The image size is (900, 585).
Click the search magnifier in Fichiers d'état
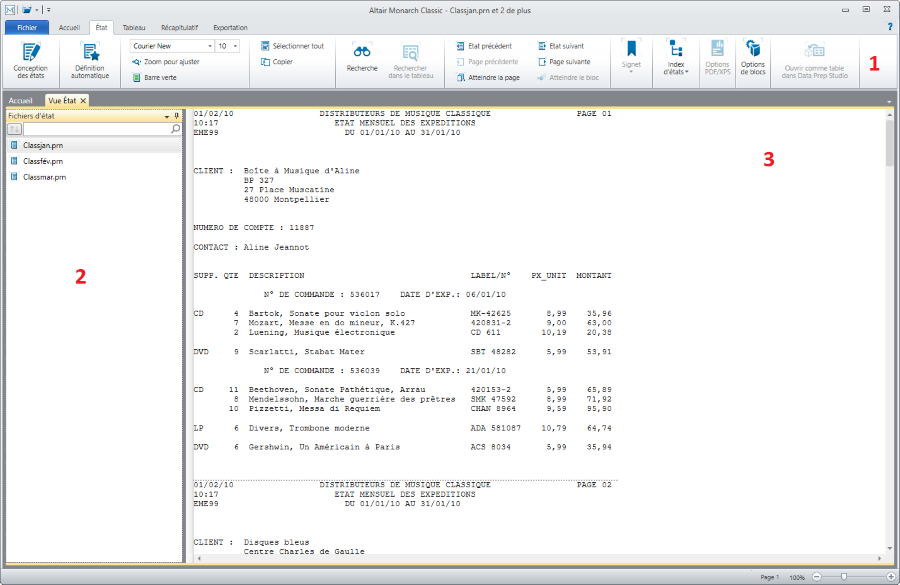(x=175, y=129)
